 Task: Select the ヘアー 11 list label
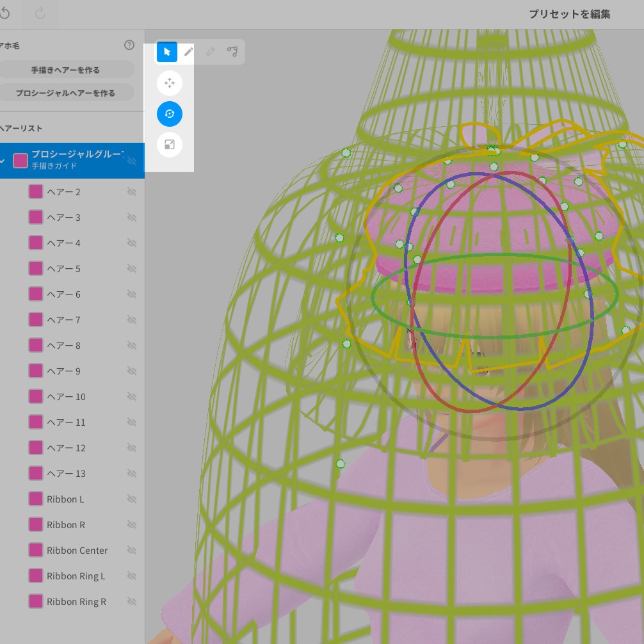tap(66, 423)
